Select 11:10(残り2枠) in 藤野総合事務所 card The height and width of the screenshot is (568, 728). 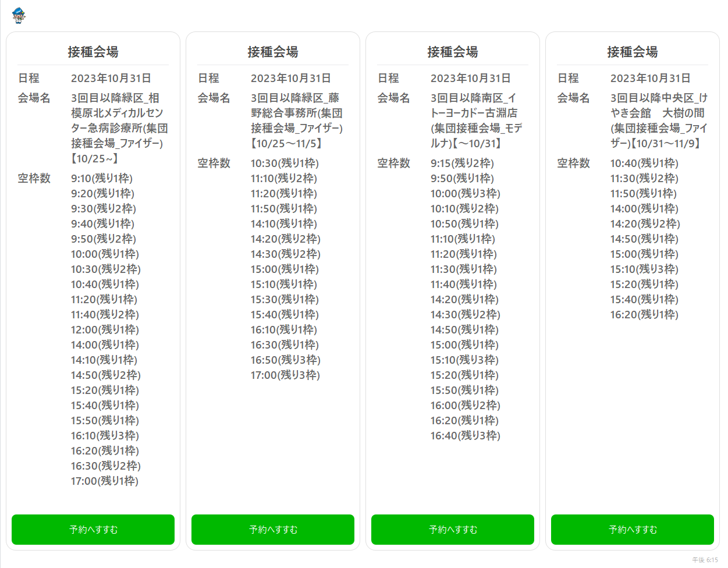coord(284,179)
